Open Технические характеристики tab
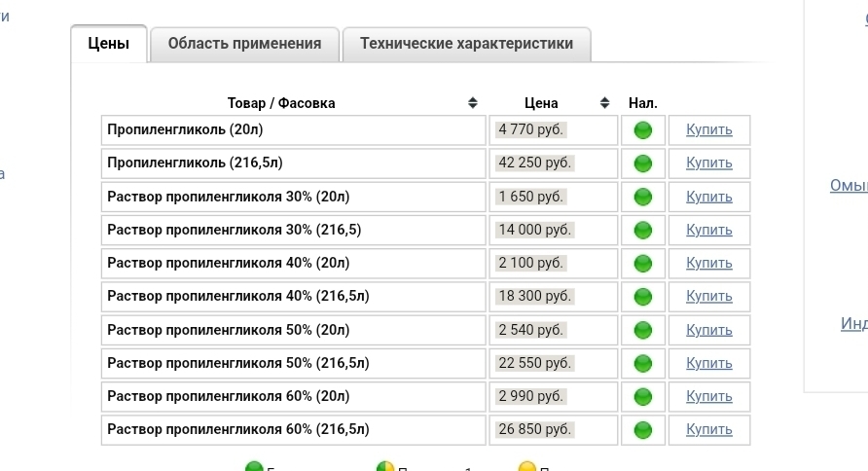The image size is (868, 471). coord(467,44)
